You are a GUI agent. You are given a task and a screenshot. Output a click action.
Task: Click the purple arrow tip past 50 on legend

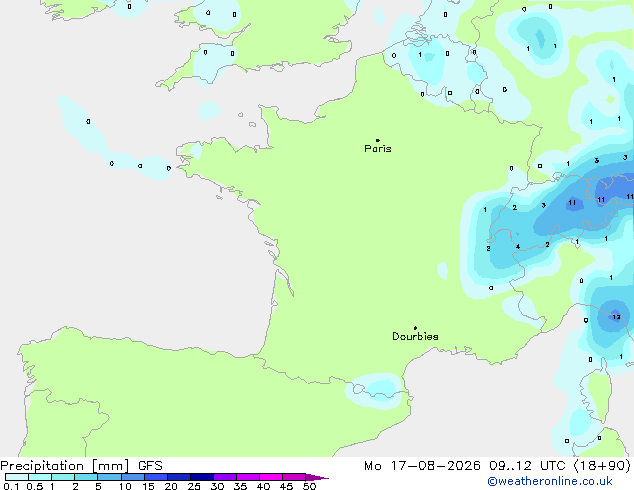pyautogui.click(x=317, y=477)
